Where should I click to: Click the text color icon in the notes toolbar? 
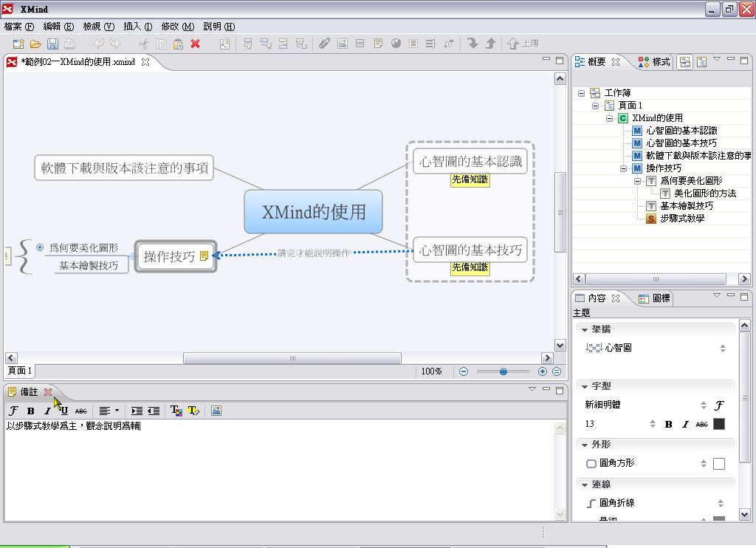(x=176, y=411)
